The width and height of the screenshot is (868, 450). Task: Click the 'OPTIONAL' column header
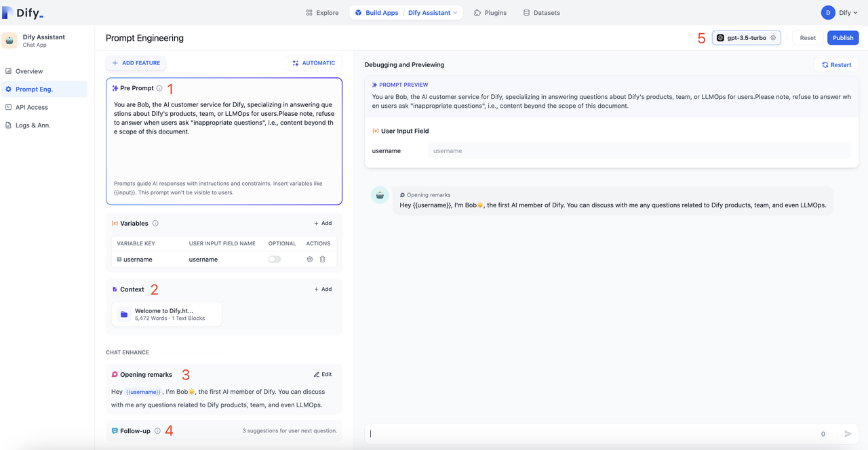click(282, 243)
